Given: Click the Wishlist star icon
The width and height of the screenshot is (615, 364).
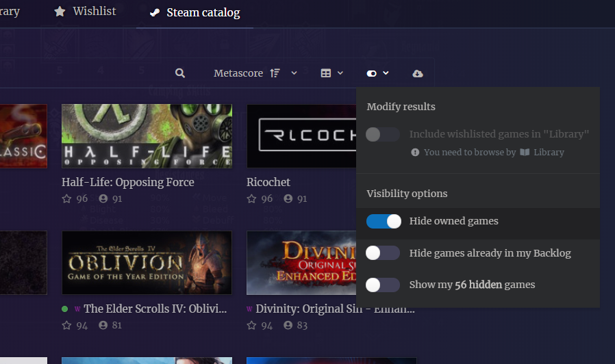Looking at the screenshot, I should pyautogui.click(x=60, y=12).
